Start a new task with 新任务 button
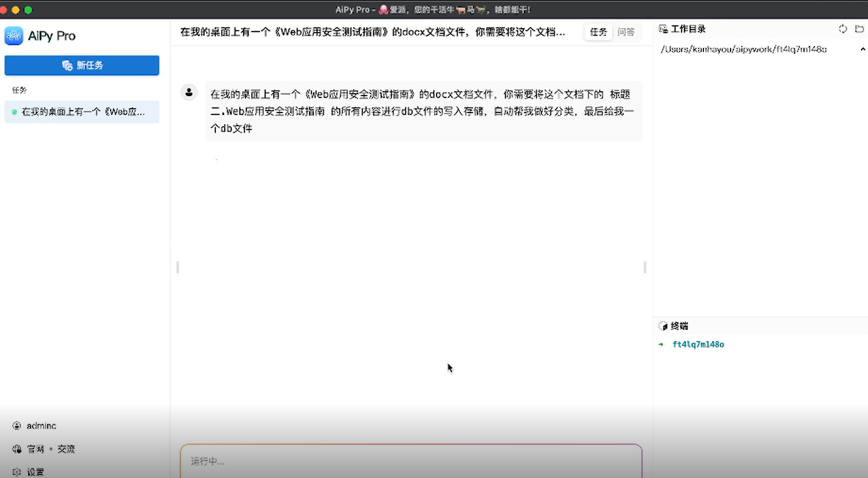The height and width of the screenshot is (478, 868). [82, 65]
